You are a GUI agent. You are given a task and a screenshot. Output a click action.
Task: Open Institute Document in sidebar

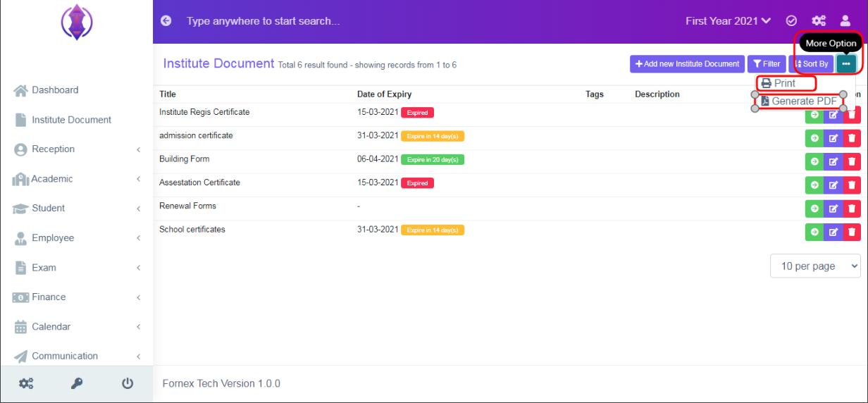[76, 120]
